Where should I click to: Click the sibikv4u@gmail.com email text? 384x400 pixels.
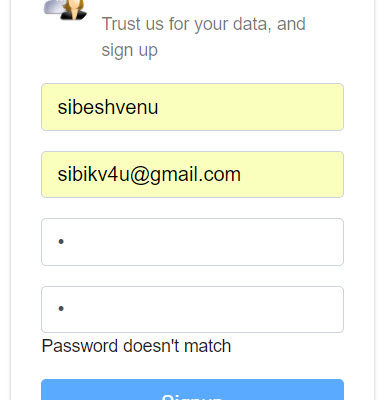pos(149,175)
